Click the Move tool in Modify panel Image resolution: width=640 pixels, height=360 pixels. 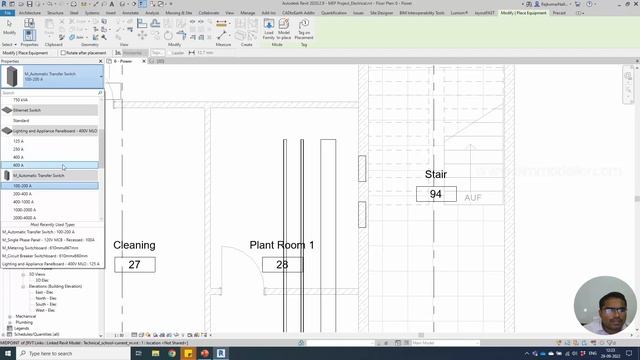(x=142, y=36)
